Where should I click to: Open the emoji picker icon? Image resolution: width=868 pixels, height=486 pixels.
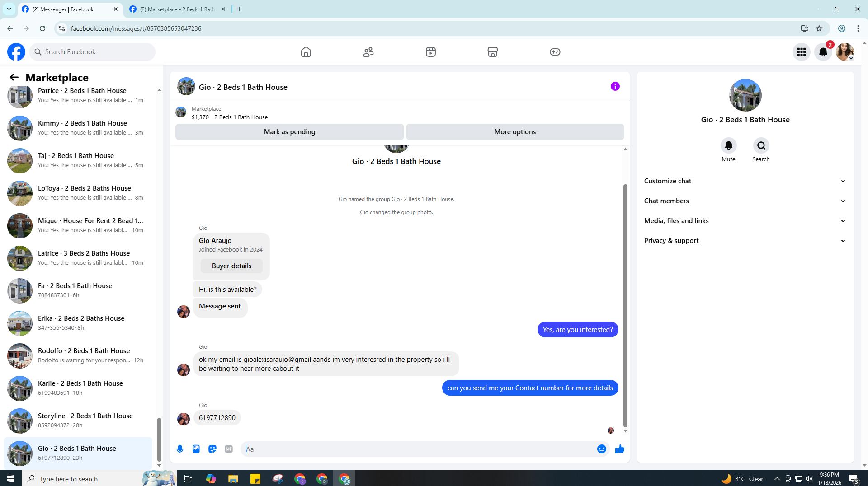[602, 449]
